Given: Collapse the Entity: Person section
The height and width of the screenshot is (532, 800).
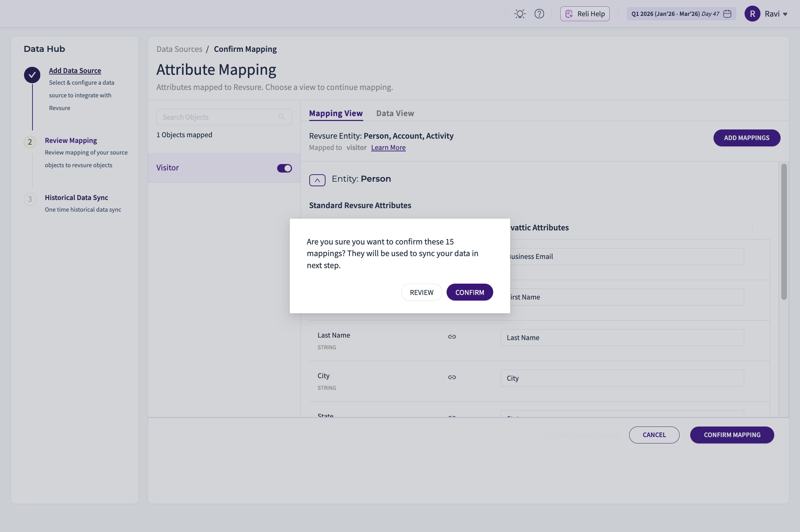Looking at the screenshot, I should [x=317, y=180].
